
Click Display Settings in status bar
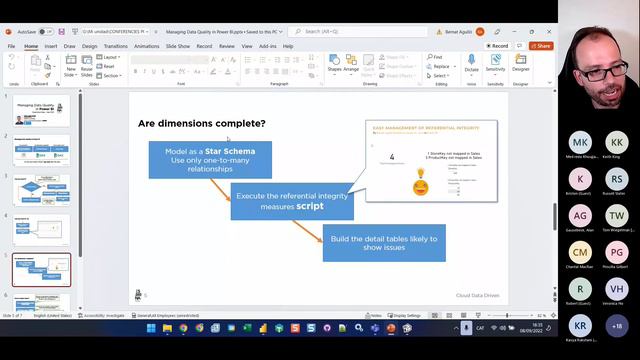click(x=404, y=316)
